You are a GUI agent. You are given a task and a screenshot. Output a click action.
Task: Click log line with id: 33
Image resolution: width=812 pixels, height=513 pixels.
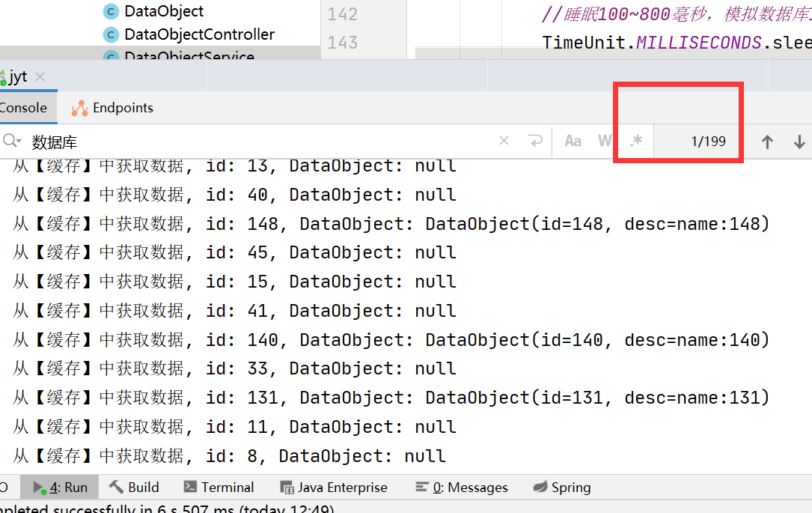(234, 368)
